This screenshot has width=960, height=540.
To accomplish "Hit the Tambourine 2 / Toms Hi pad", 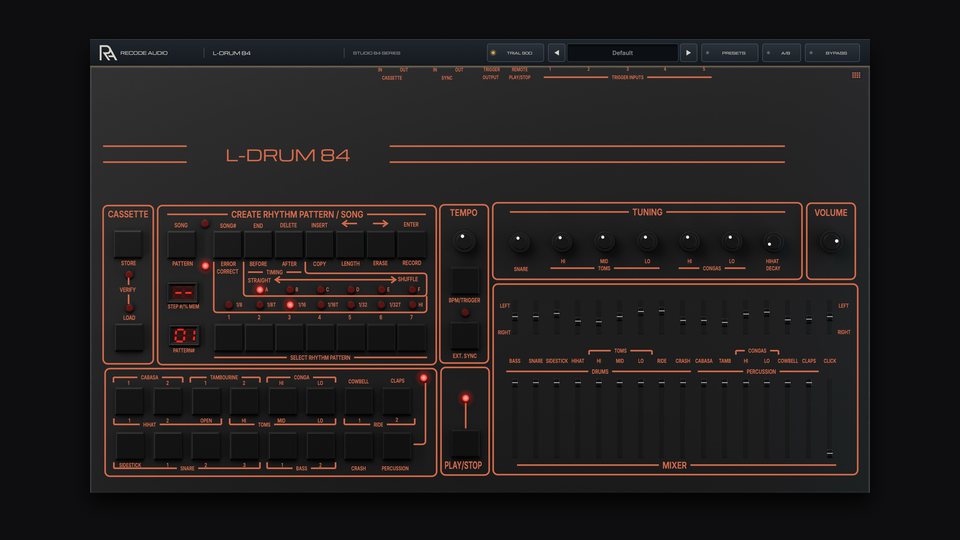I will [x=244, y=402].
